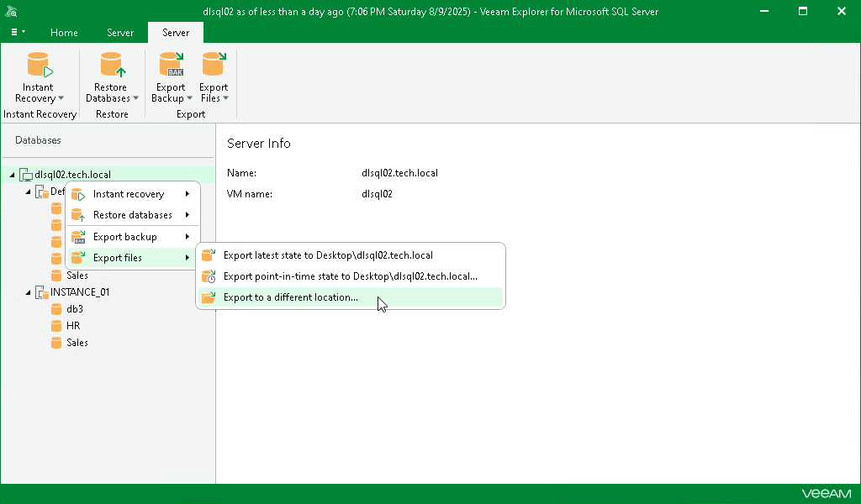Click the folder icon beside Export to different location
861x504 pixels.
pos(208,297)
